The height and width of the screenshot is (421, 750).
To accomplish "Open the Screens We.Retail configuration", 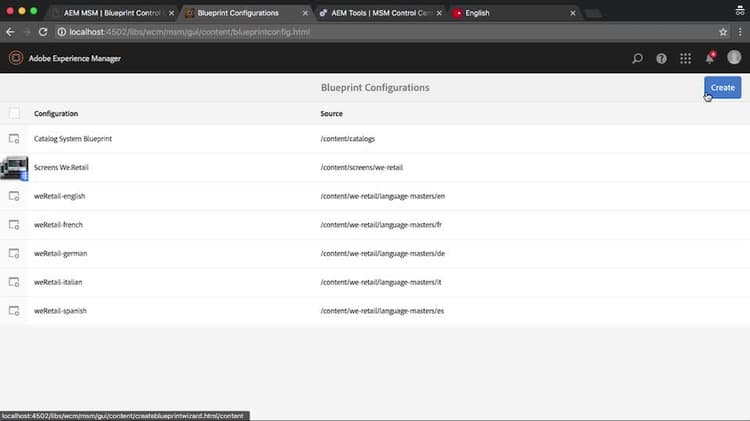I will click(x=61, y=167).
